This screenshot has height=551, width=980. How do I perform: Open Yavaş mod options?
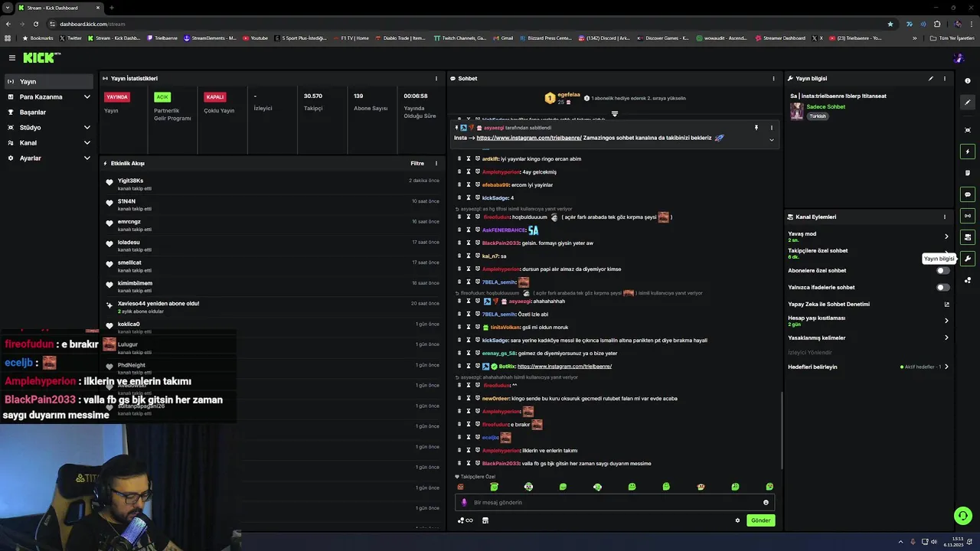point(869,236)
